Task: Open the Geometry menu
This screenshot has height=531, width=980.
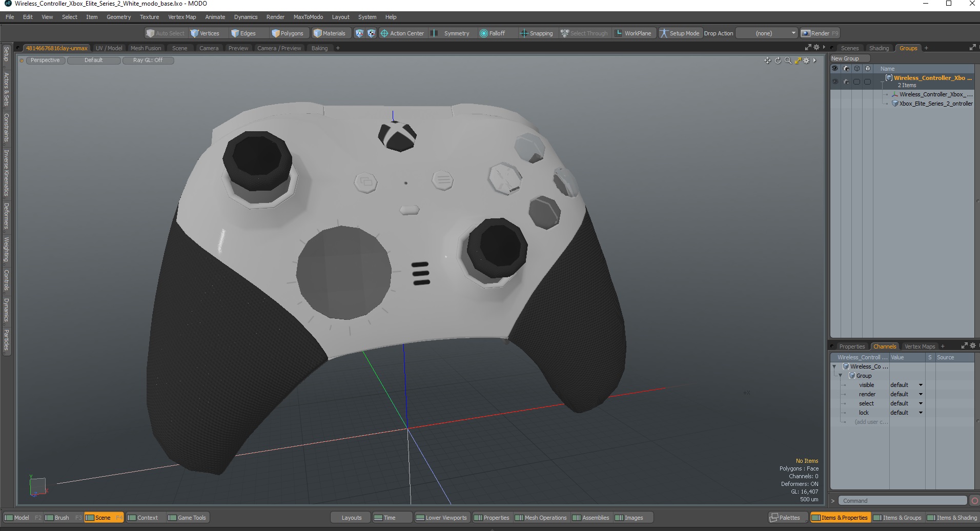Action: pyautogui.click(x=118, y=17)
